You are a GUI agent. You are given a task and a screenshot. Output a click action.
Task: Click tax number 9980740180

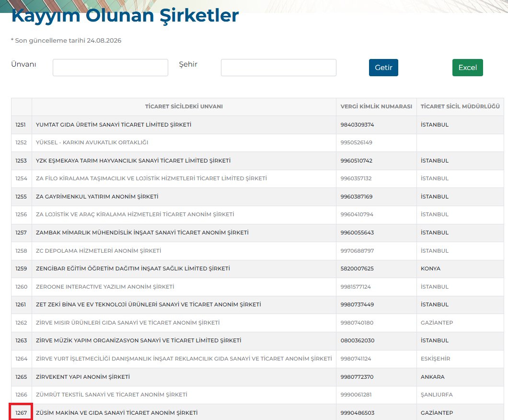click(357, 323)
